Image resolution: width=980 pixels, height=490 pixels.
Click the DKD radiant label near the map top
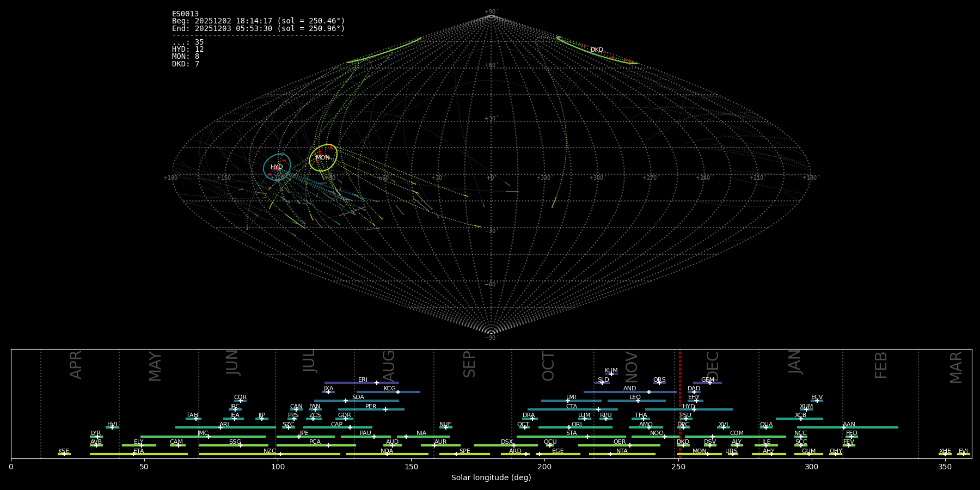point(597,50)
